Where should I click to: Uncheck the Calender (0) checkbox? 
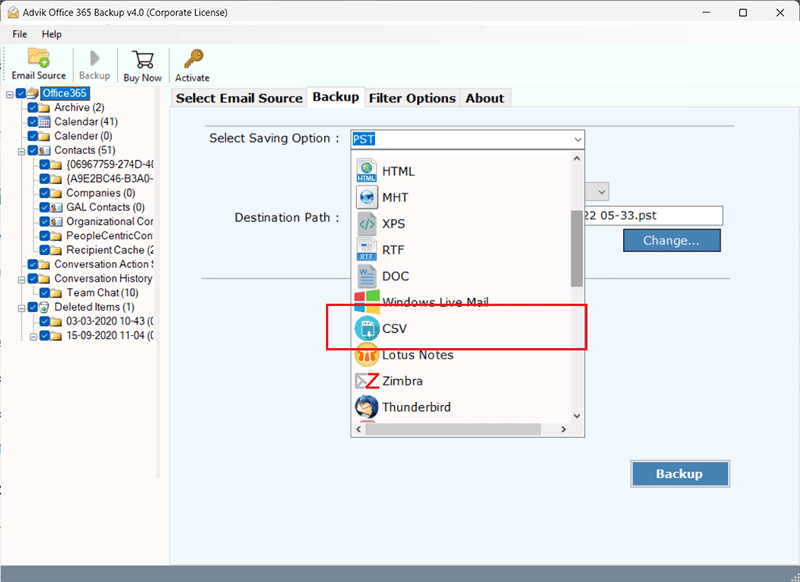33,136
